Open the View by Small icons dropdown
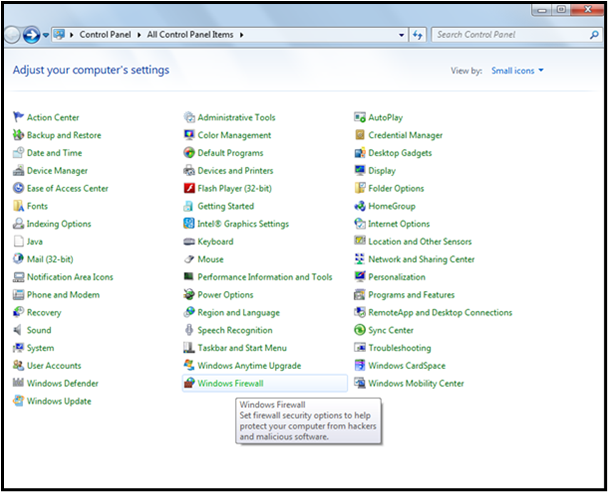608x492 pixels. pyautogui.click(x=518, y=71)
